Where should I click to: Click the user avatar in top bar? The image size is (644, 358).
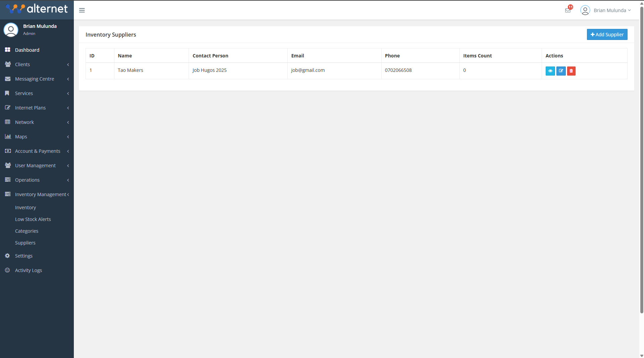[x=585, y=10]
